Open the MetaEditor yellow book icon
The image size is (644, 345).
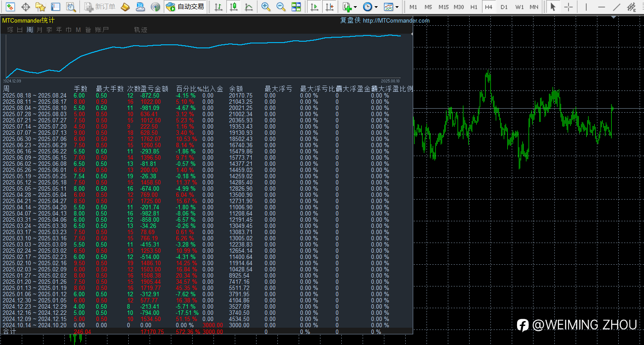coord(125,7)
